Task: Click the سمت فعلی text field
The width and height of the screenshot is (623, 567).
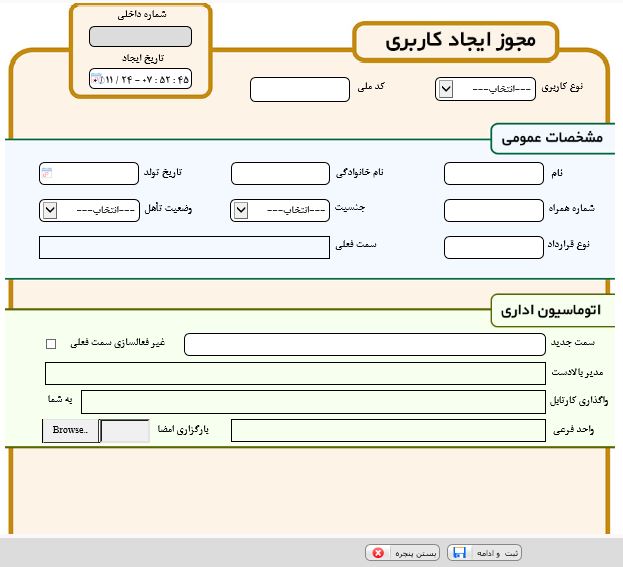Action: coord(183,247)
